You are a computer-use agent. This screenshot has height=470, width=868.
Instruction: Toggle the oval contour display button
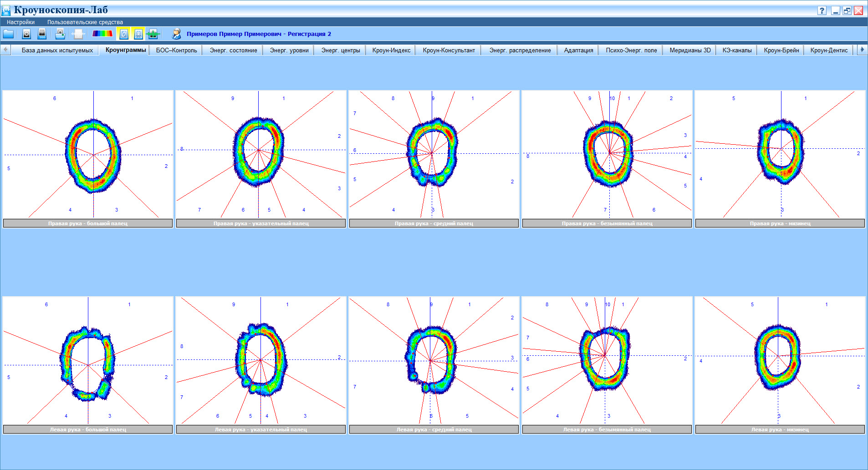[123, 34]
